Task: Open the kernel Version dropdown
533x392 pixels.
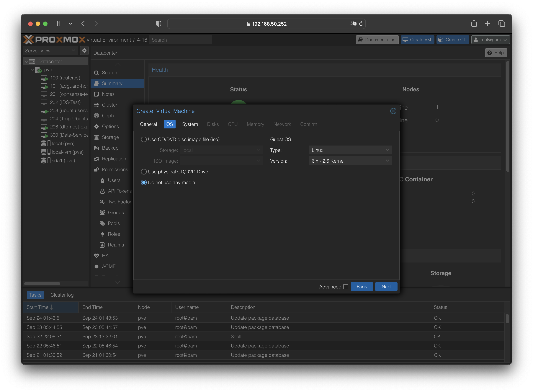Action: tap(350, 161)
